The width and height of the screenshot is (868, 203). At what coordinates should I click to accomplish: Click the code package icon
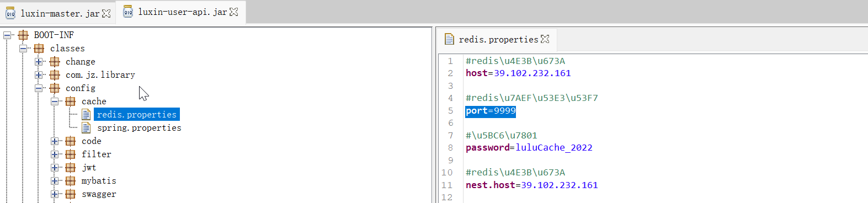click(71, 141)
